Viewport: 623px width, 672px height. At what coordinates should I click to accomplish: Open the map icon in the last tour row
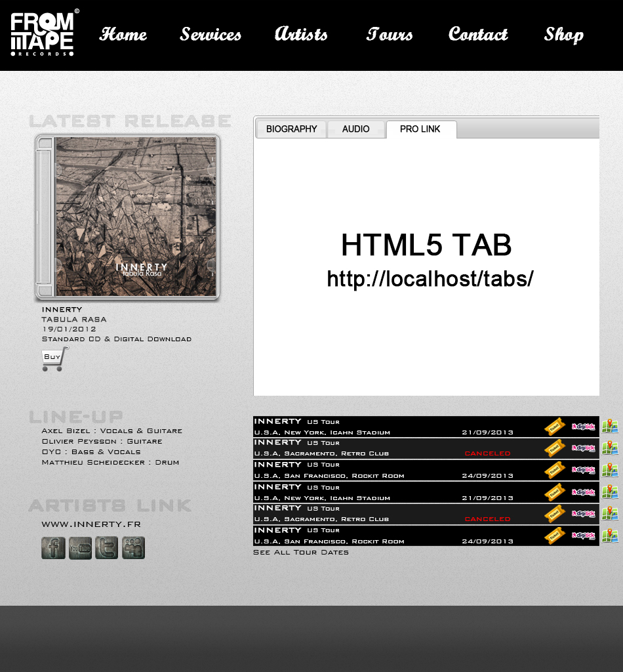pyautogui.click(x=610, y=535)
